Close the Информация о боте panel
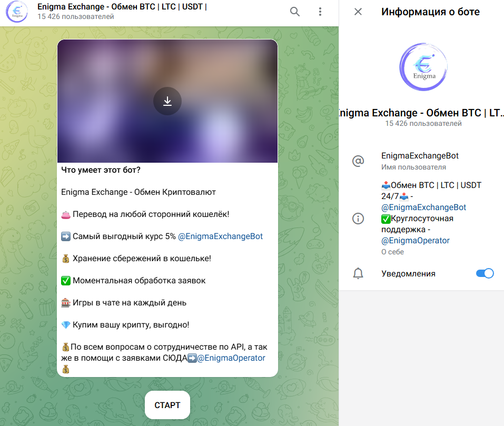This screenshot has height=426, width=504. pyautogui.click(x=358, y=12)
